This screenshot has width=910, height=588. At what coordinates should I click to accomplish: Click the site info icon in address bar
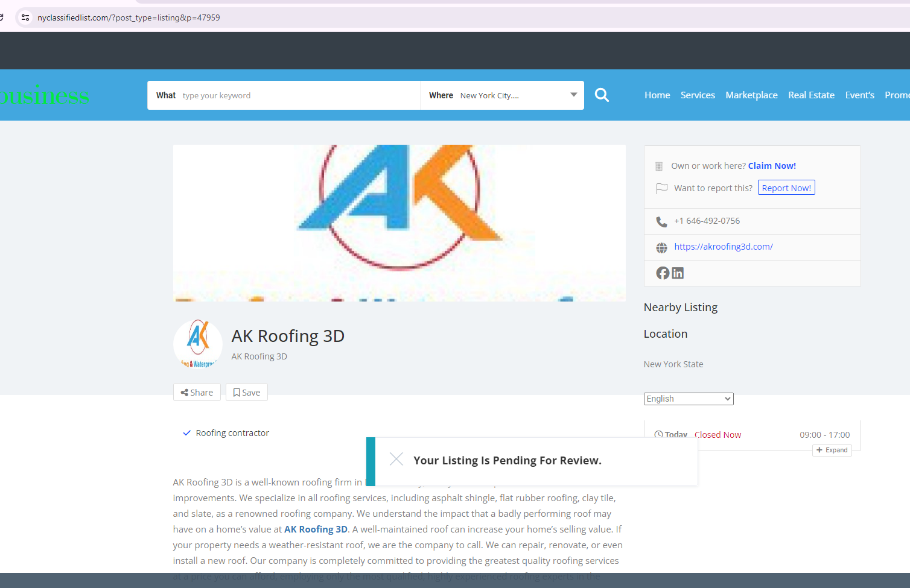(25, 17)
